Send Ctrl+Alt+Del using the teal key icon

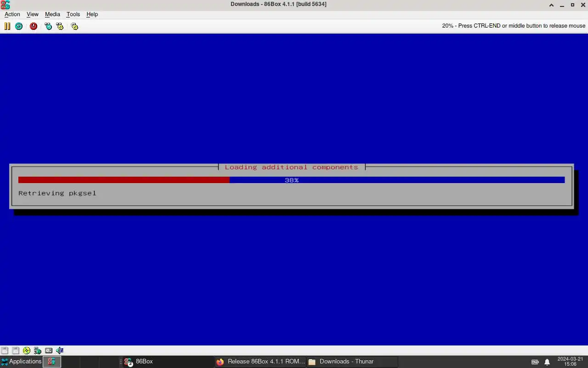(48, 26)
